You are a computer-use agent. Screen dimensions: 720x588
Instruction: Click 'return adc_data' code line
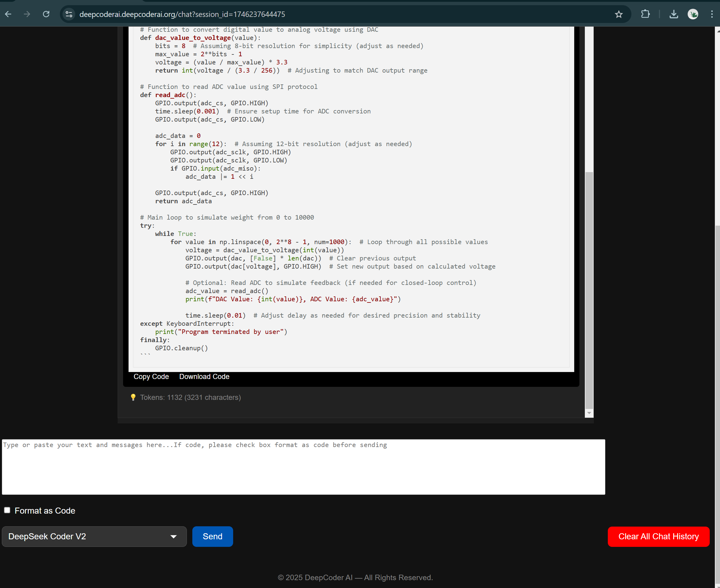coord(184,201)
